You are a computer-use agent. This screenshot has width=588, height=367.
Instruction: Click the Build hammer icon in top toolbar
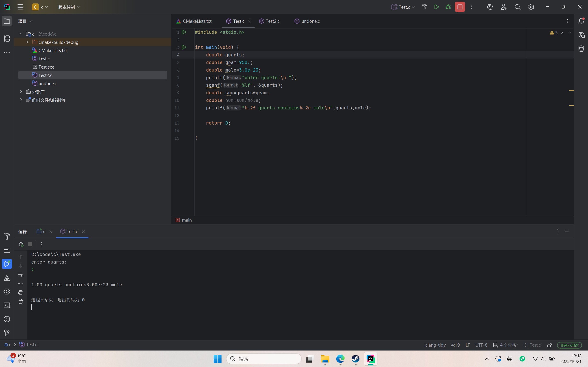[424, 7]
